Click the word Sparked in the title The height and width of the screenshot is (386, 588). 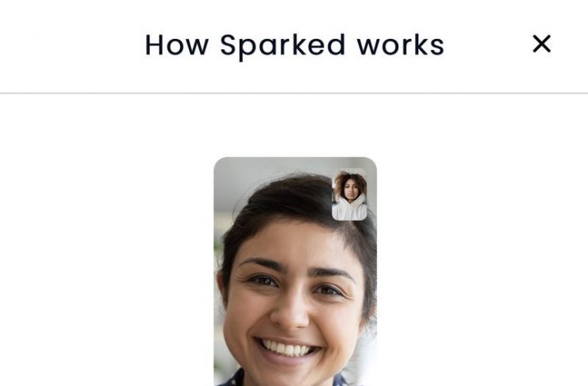click(282, 46)
